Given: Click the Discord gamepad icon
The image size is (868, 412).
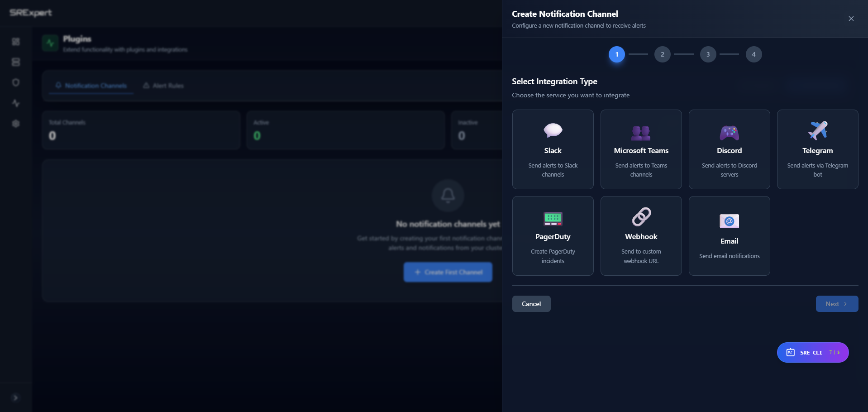Looking at the screenshot, I should 729,132.
